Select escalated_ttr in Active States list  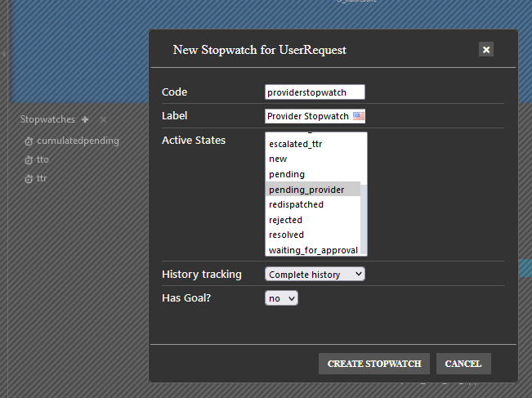294,144
